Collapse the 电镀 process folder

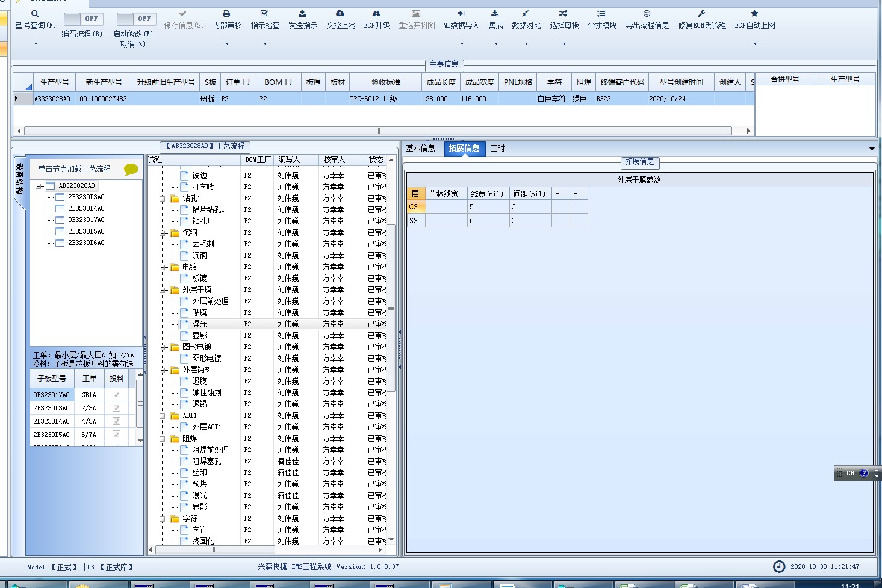[163, 267]
